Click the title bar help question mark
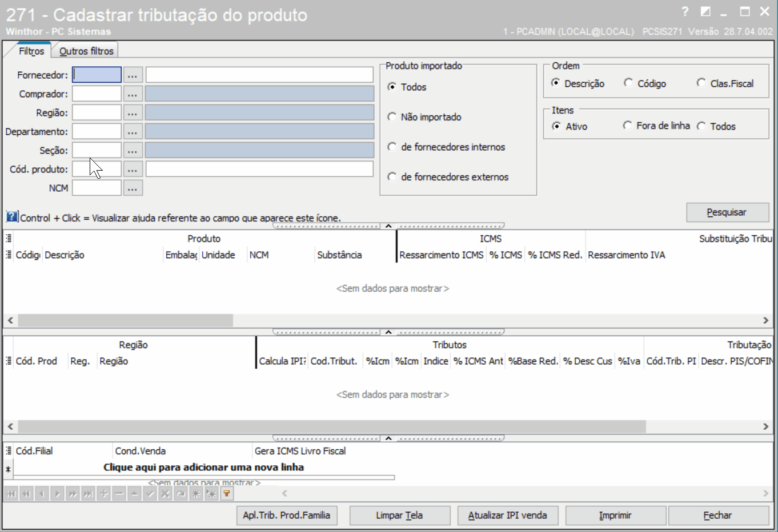Viewport: 778px width, 532px height. [x=685, y=11]
